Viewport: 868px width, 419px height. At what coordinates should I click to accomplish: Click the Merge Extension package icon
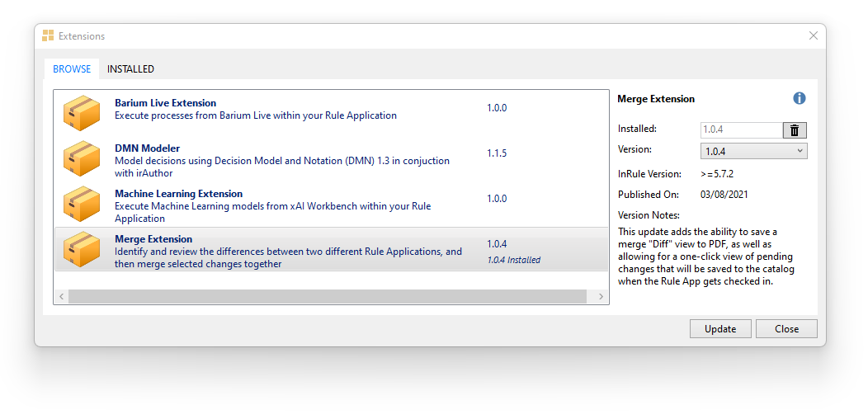coord(81,249)
